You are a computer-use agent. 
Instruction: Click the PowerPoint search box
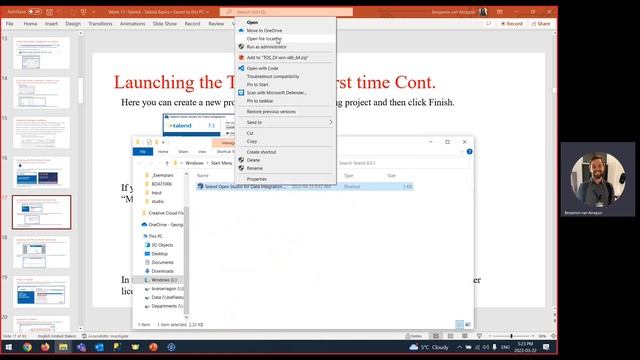pyautogui.click(x=286, y=12)
